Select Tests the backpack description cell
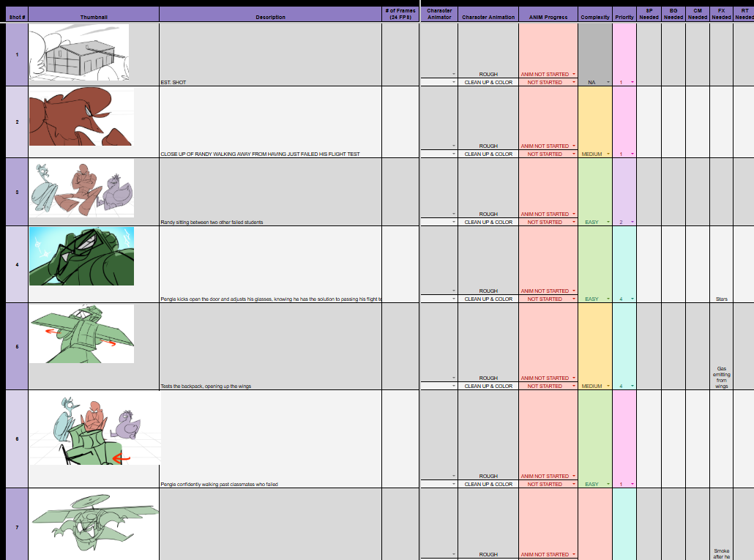 click(x=270, y=346)
